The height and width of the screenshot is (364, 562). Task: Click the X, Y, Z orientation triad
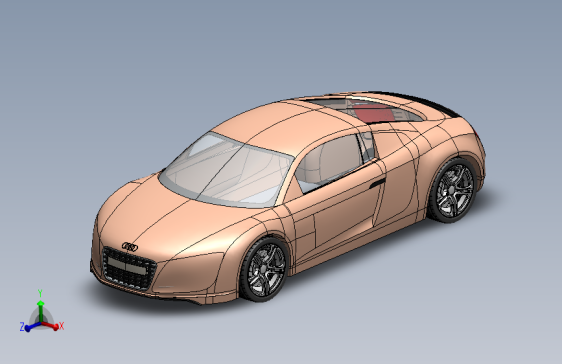click(42, 312)
